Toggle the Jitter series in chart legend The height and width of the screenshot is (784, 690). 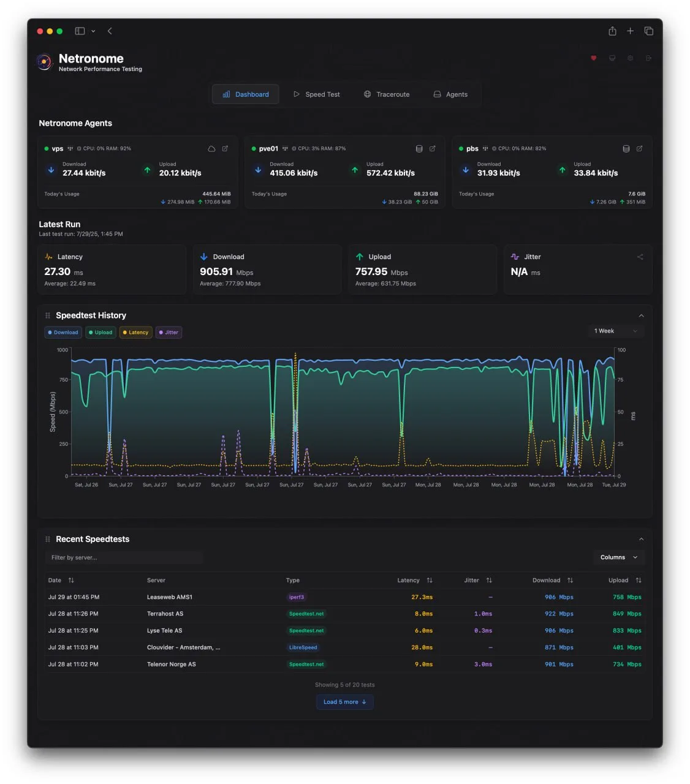point(169,333)
